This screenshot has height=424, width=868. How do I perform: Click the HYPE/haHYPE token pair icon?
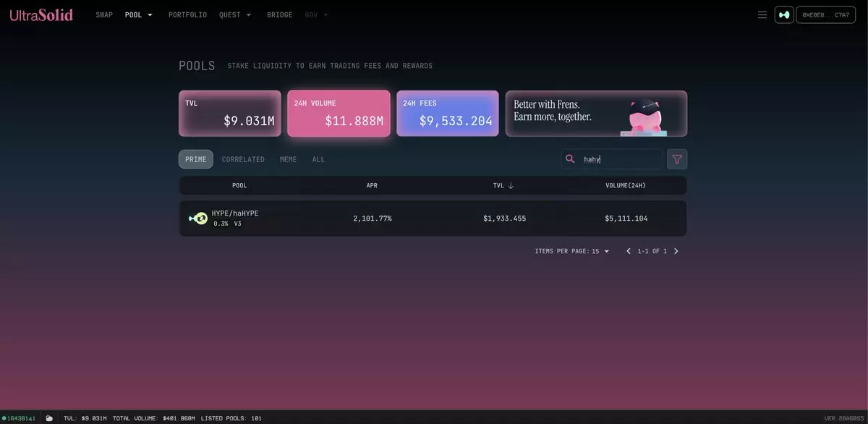pos(197,218)
